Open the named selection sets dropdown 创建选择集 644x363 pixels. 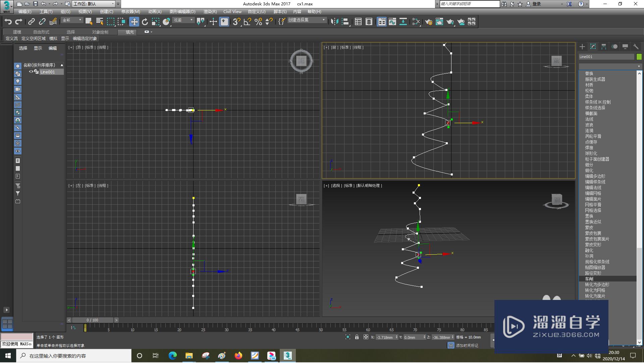tap(307, 20)
